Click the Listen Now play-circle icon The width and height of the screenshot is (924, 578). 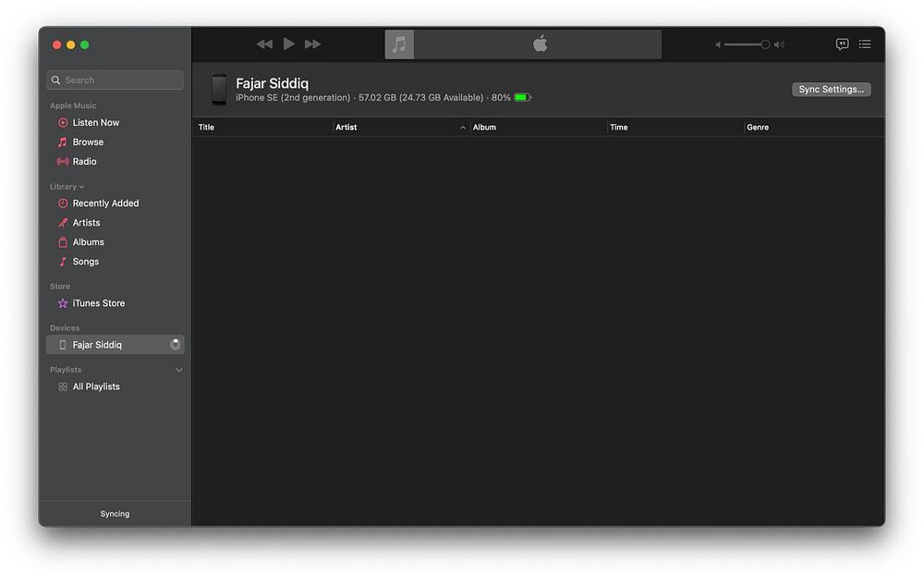pos(63,123)
